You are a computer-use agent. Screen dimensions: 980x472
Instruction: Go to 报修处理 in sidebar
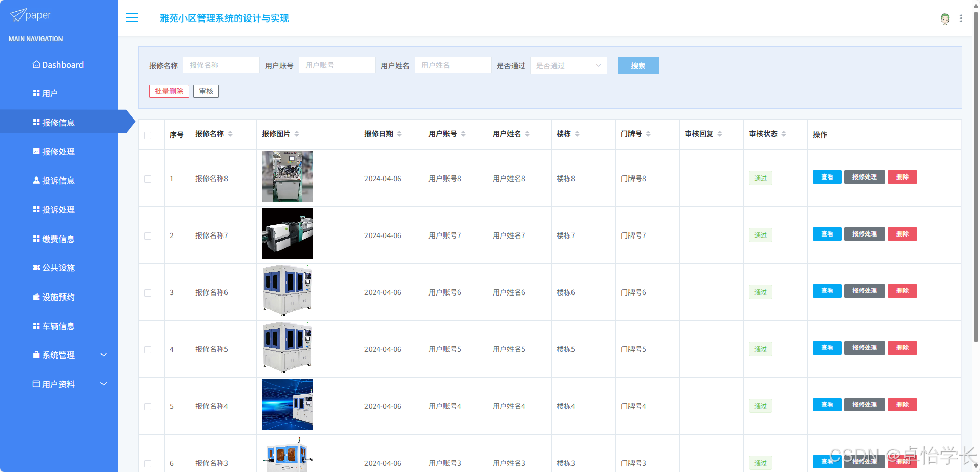point(59,152)
